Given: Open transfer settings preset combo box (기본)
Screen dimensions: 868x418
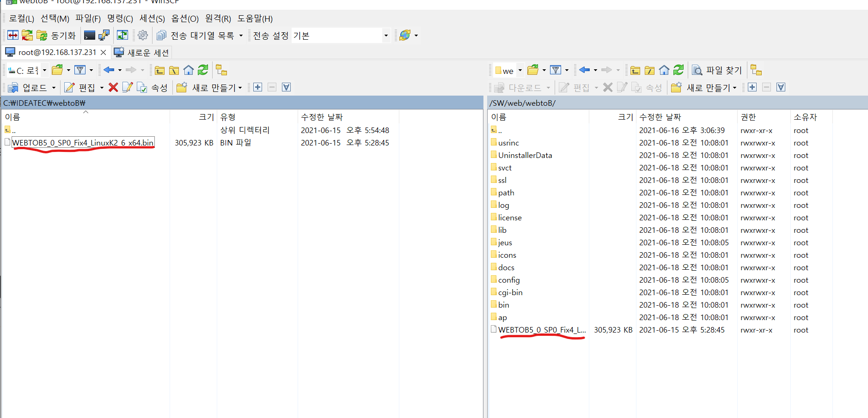Looking at the screenshot, I should click(x=341, y=36).
